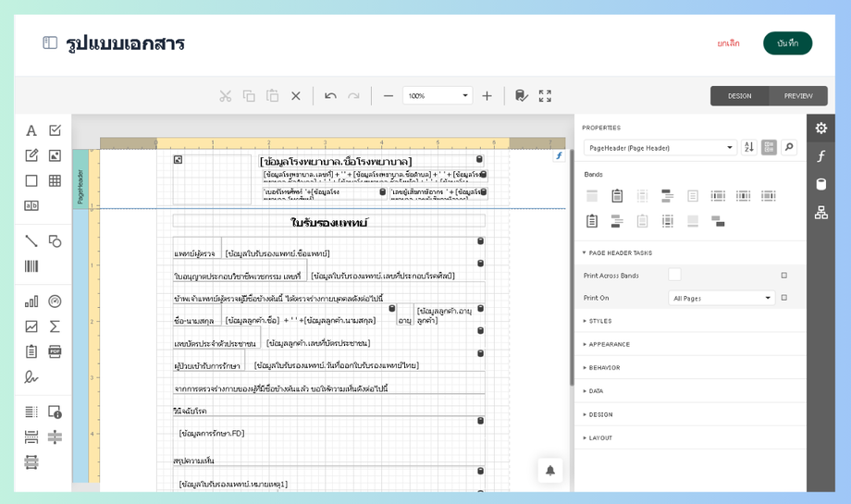Viewport: 851px width, 504px height.
Task: Open the 100% zoom level dropdown
Action: (464, 96)
